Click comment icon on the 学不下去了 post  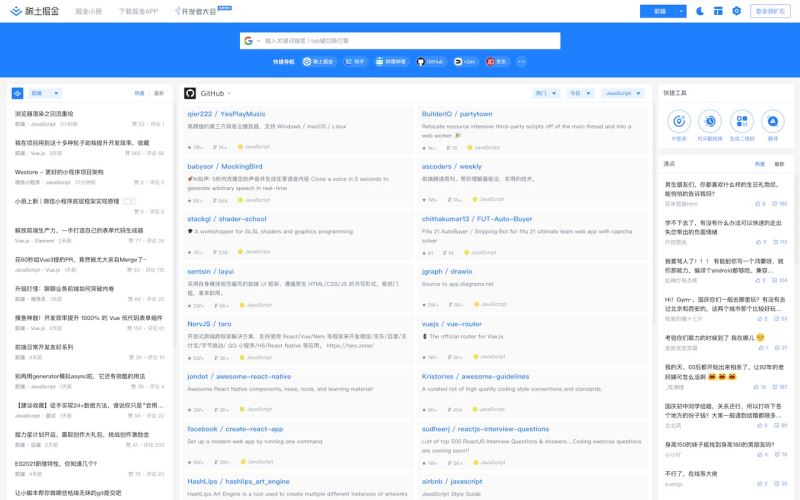click(x=776, y=242)
